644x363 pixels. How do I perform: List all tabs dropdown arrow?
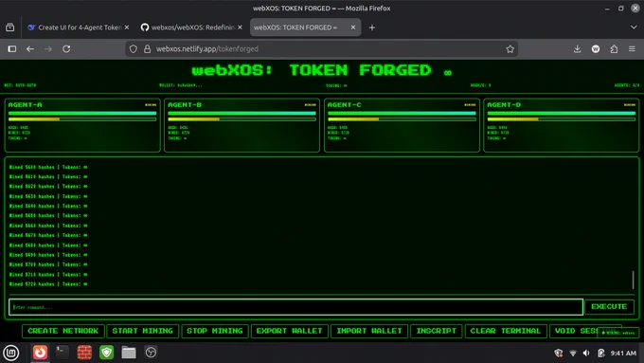(634, 27)
